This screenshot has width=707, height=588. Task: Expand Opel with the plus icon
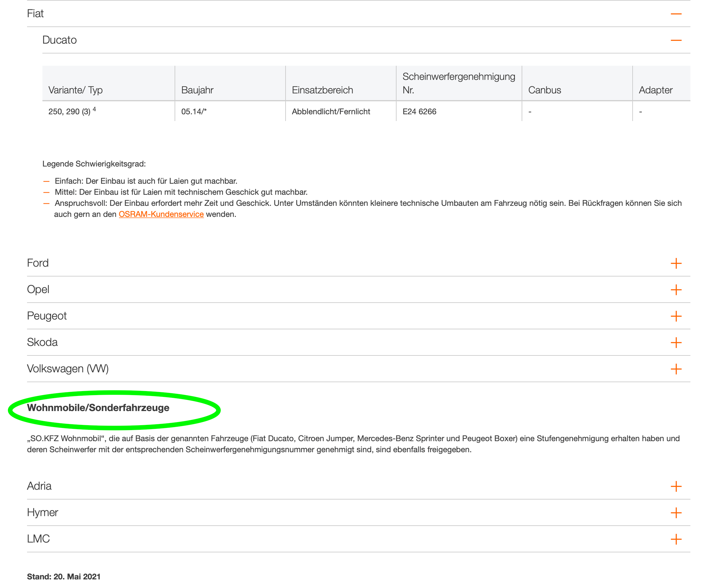pos(676,290)
